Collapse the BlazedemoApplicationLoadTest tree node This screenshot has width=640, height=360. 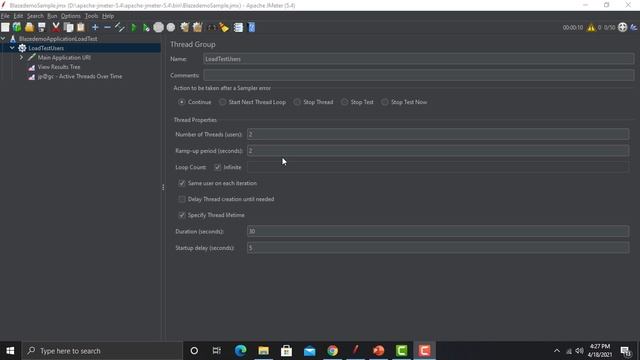pyautogui.click(x=3, y=39)
